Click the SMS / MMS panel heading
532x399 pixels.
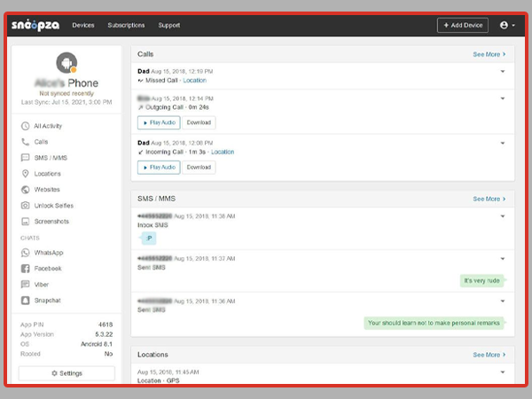pos(156,199)
